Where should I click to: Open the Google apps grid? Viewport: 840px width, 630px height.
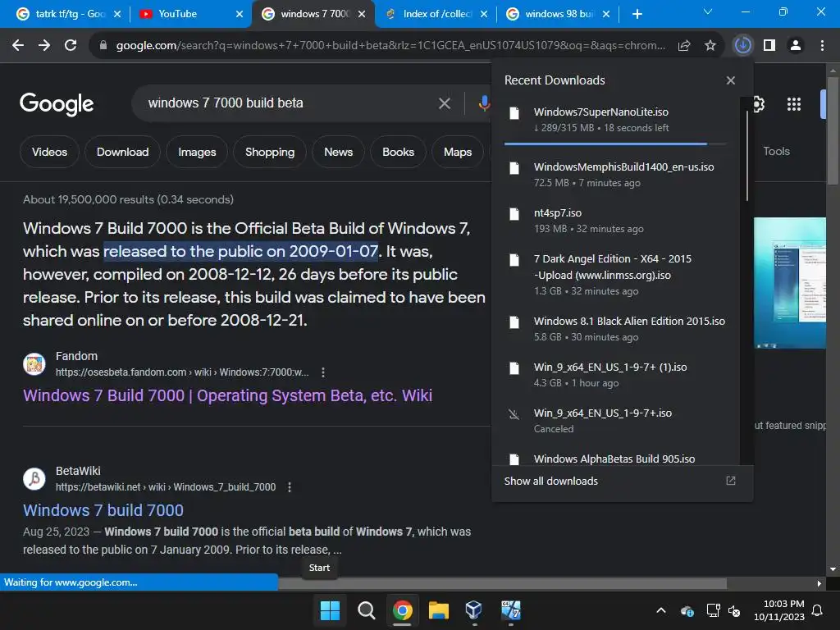[x=794, y=104]
